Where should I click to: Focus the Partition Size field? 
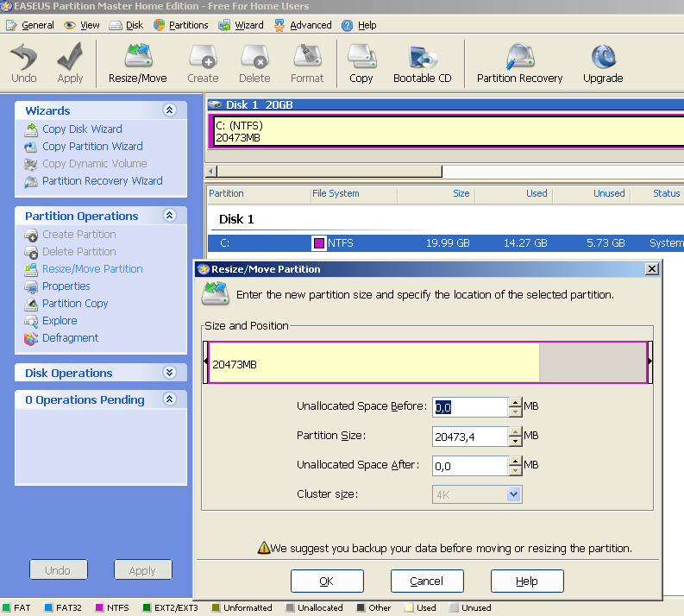click(x=470, y=437)
